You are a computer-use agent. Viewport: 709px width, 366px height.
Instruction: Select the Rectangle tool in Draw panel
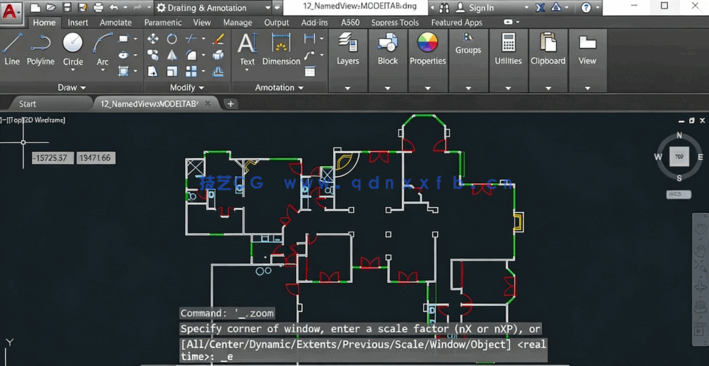point(124,39)
